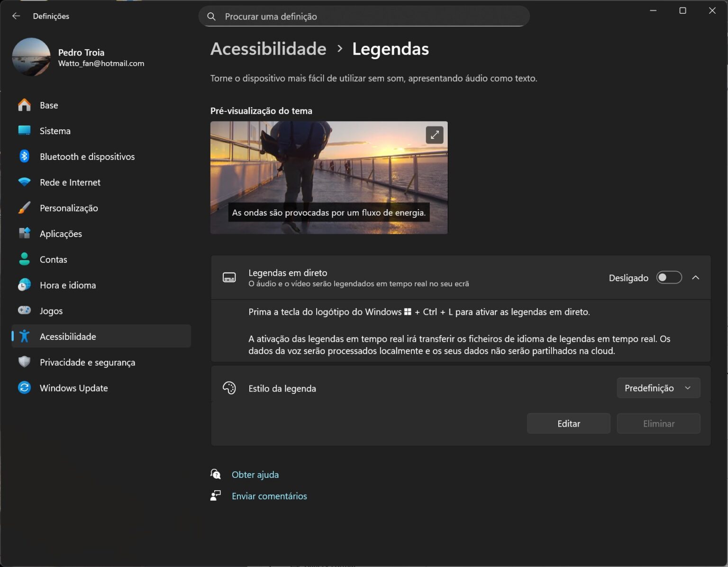
Task: Open the Obter ajuda link
Action: (255, 474)
